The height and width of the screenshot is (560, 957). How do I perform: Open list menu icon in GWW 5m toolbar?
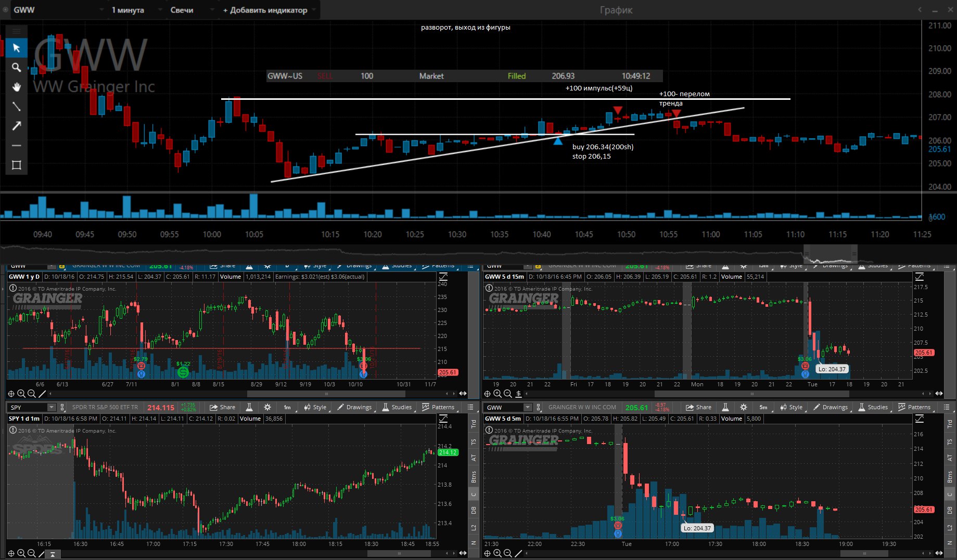pos(947,407)
